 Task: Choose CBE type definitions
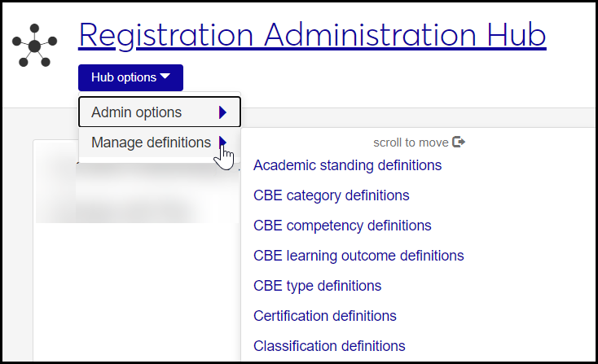coord(317,286)
